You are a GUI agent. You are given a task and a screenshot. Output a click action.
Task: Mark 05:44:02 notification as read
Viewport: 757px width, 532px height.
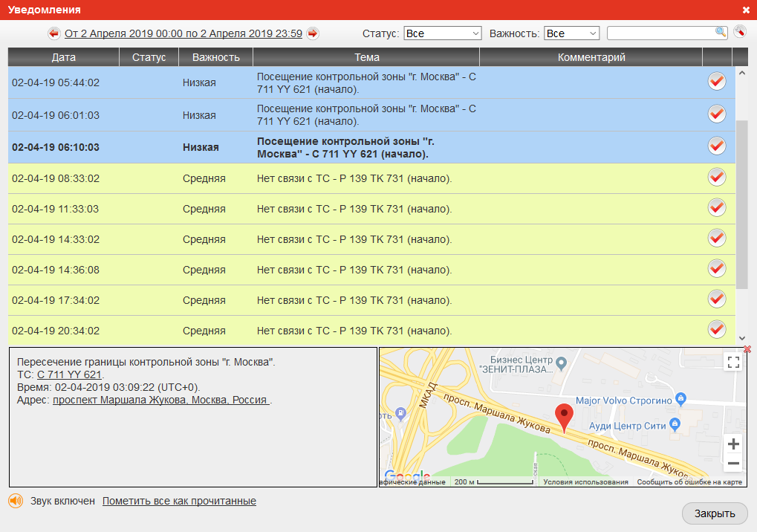716,81
